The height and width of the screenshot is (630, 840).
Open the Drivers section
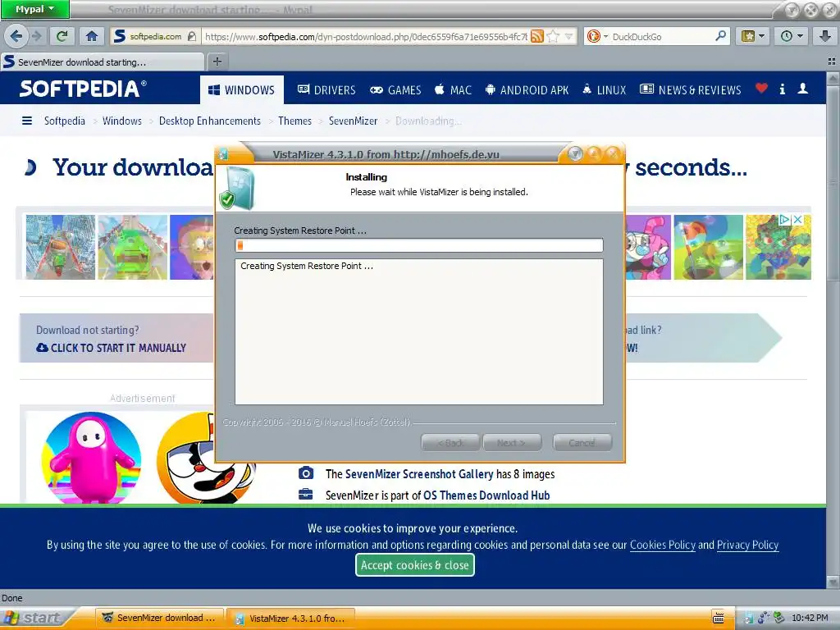[326, 90]
